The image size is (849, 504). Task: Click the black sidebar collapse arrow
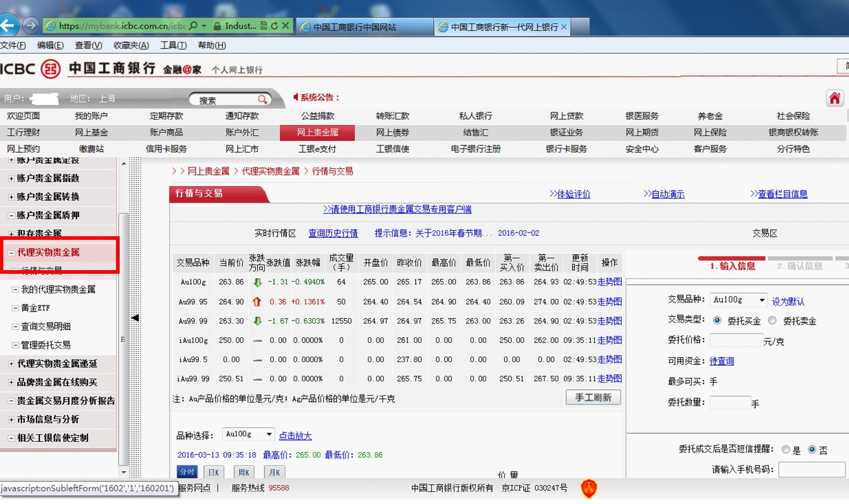135,318
